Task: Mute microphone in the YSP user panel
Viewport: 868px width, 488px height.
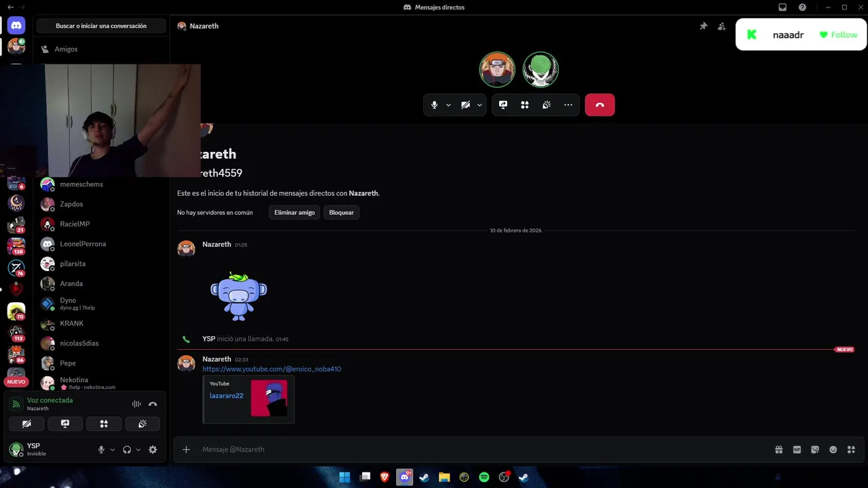Action: (x=101, y=449)
